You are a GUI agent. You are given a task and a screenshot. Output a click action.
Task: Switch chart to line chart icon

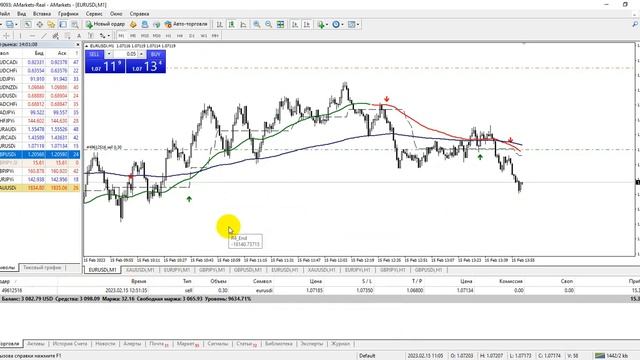click(x=243, y=24)
